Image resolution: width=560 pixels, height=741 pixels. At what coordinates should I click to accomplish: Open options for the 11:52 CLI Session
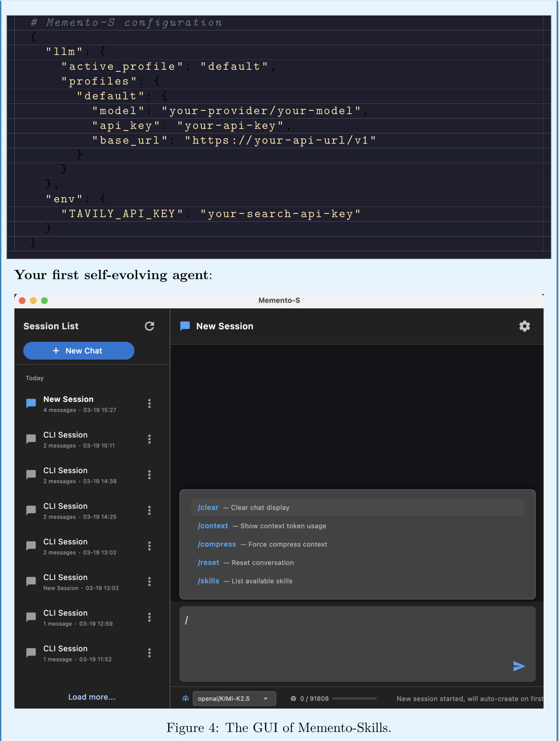(149, 653)
